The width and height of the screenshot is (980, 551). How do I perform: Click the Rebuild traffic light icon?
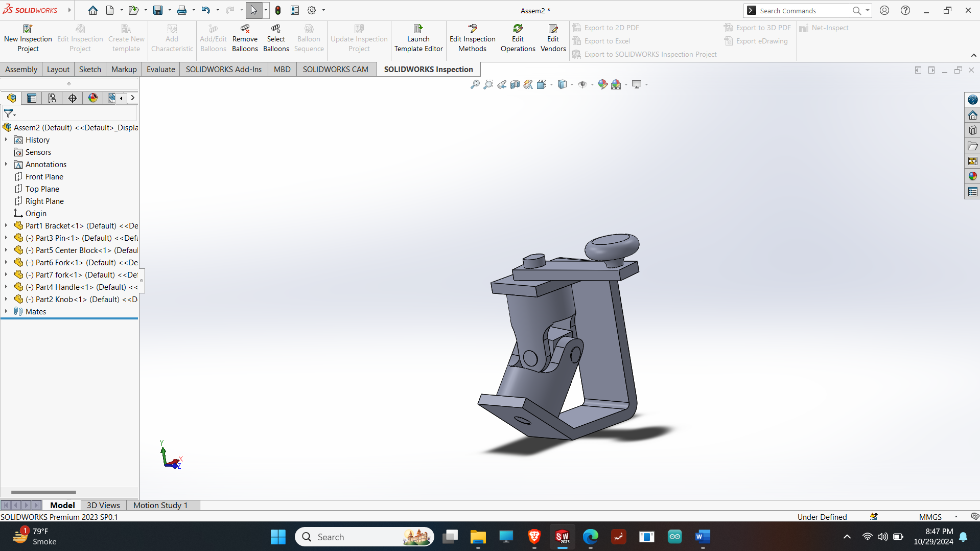click(278, 10)
